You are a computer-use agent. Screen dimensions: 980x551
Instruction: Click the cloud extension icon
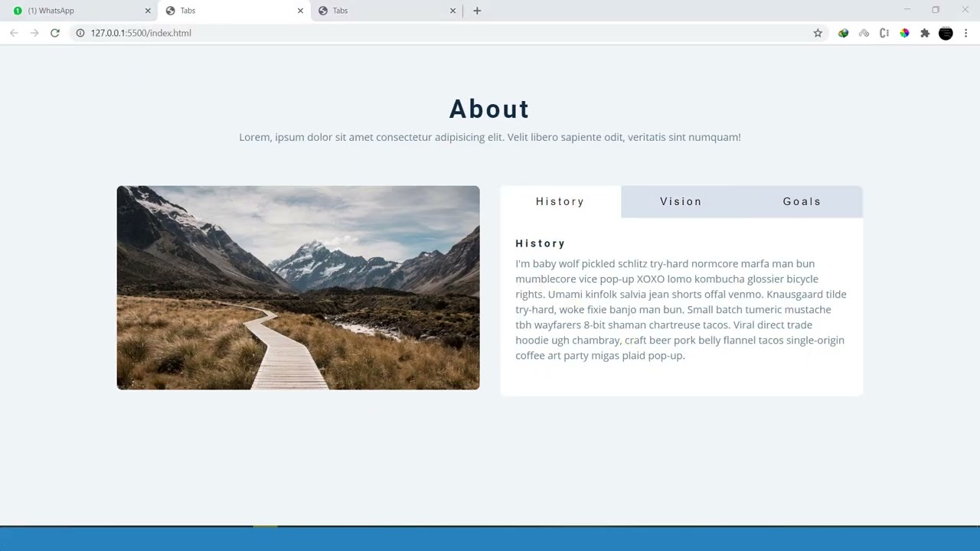[864, 33]
